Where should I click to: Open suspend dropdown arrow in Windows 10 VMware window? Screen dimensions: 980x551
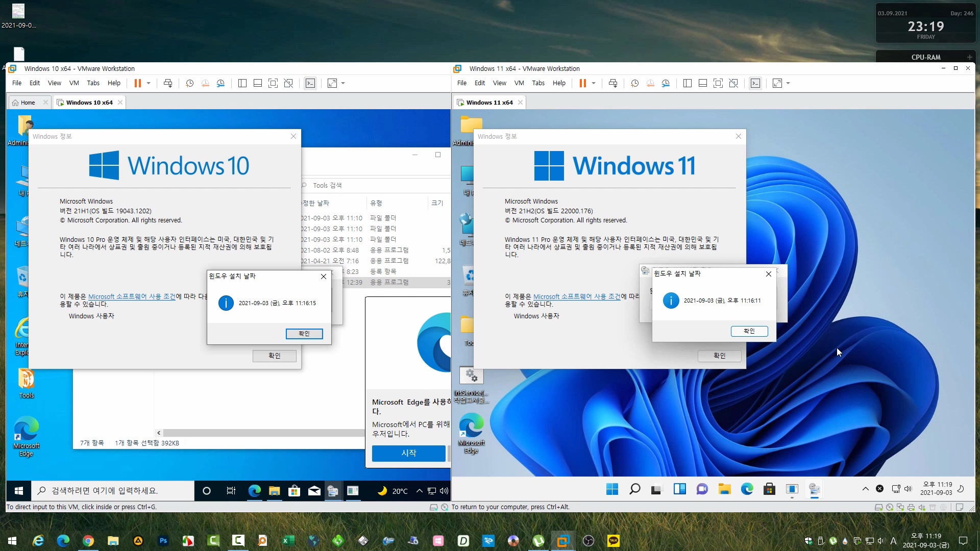(149, 83)
